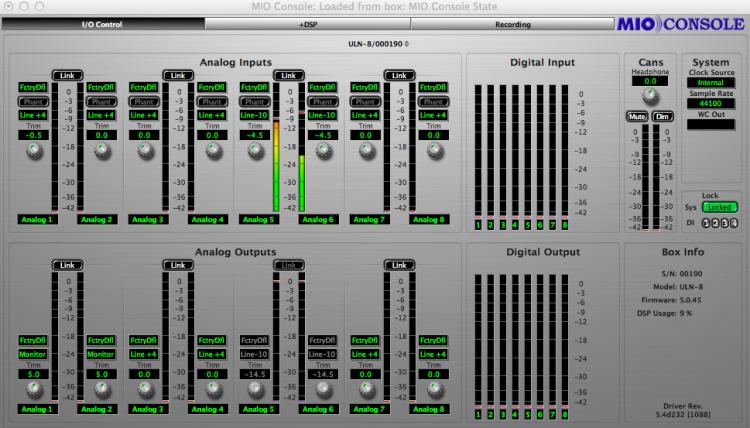Click the Analog 6 input level meter
Viewport: 750px width, 428px height.
click(302, 150)
